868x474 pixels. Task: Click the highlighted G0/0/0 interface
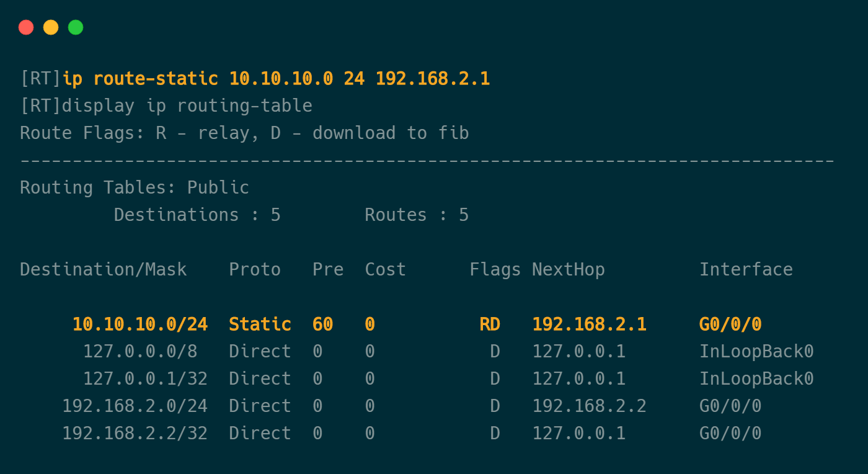(x=730, y=324)
